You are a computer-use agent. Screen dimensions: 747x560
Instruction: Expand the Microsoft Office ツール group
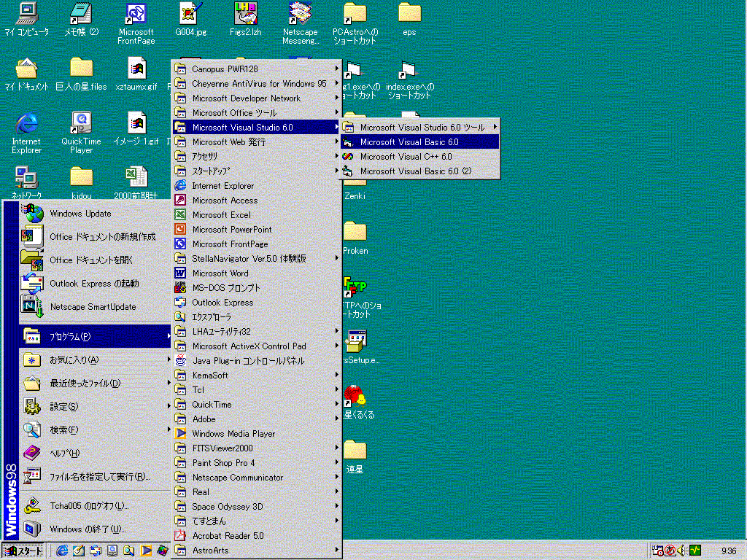click(x=258, y=113)
